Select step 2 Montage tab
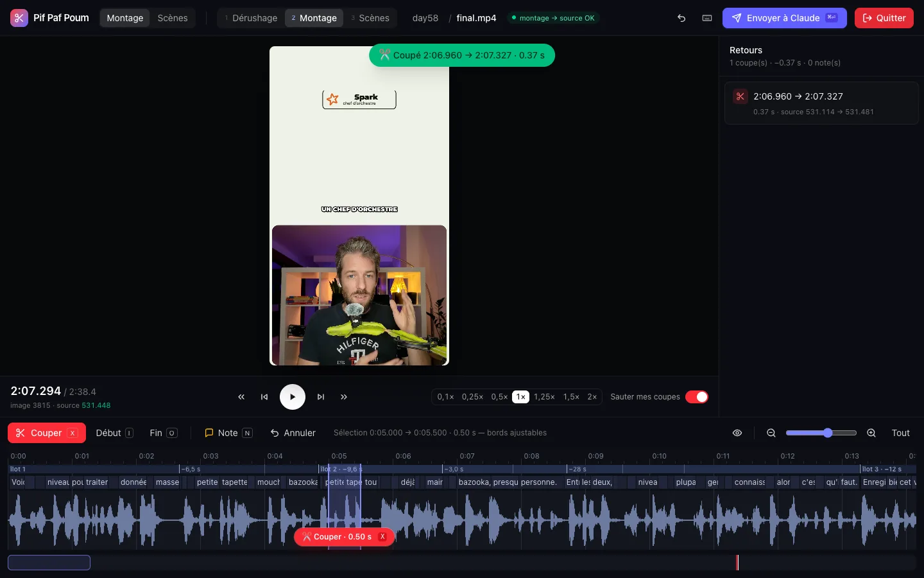The width and height of the screenshot is (924, 578). click(314, 18)
